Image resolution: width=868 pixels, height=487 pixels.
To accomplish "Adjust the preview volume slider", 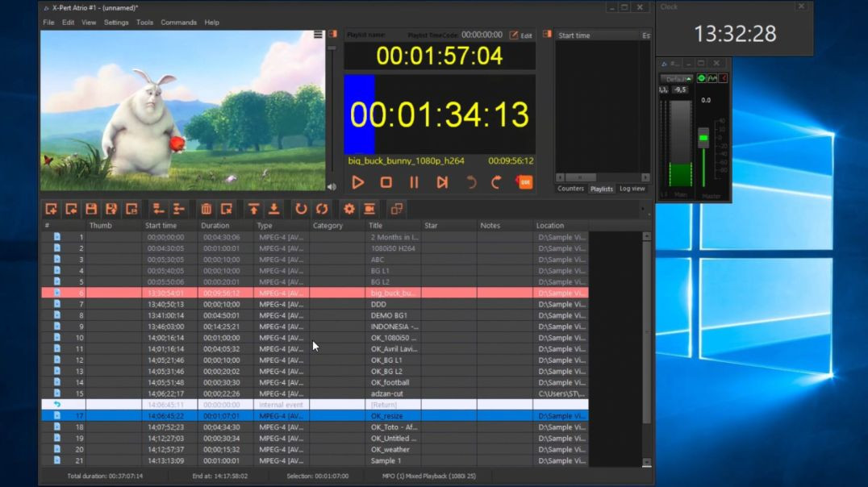I will click(332, 48).
